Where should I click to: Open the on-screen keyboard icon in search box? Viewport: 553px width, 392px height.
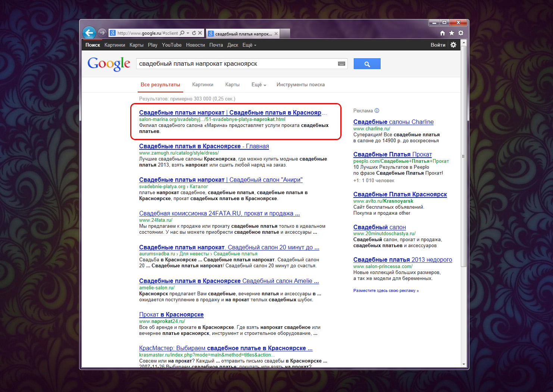[341, 64]
